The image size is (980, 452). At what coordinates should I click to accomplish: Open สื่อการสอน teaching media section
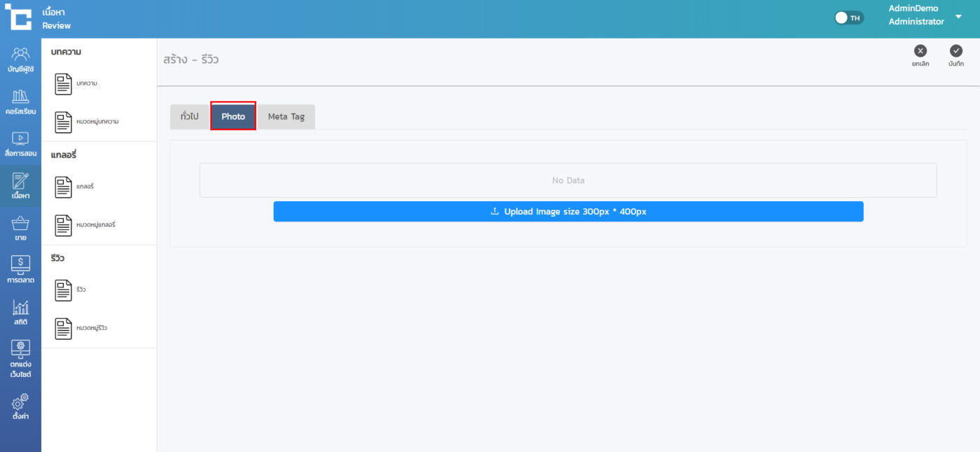coord(20,144)
